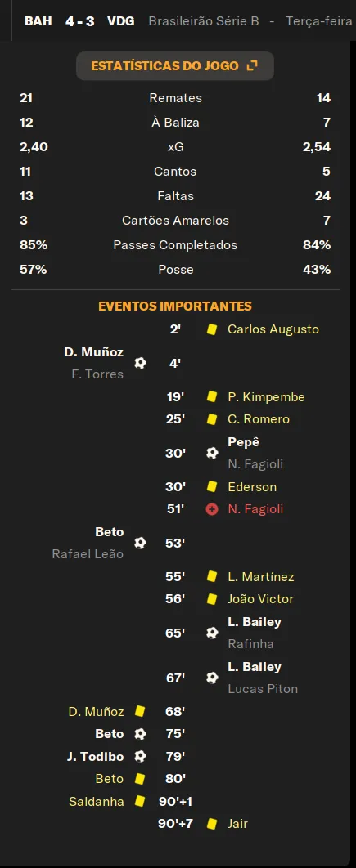Screen dimensions: 356x868
Task: Select player name Rafael Leão
Action: [88, 554]
